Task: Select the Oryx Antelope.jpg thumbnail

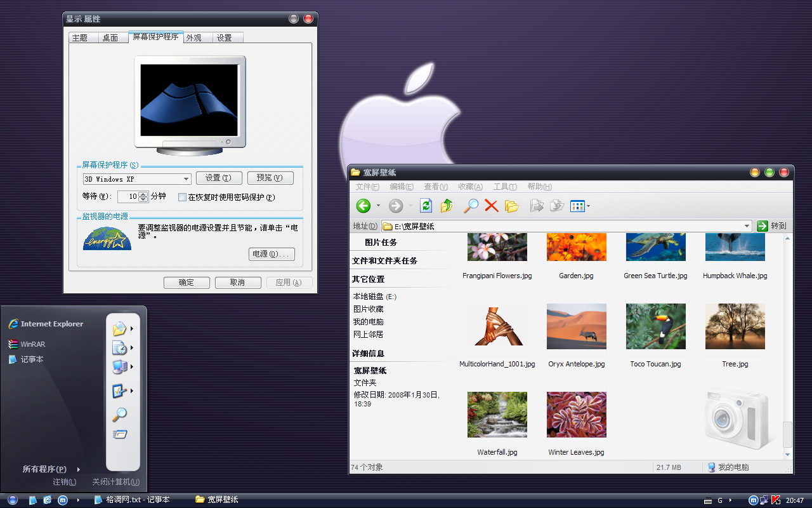Action: 577,326
